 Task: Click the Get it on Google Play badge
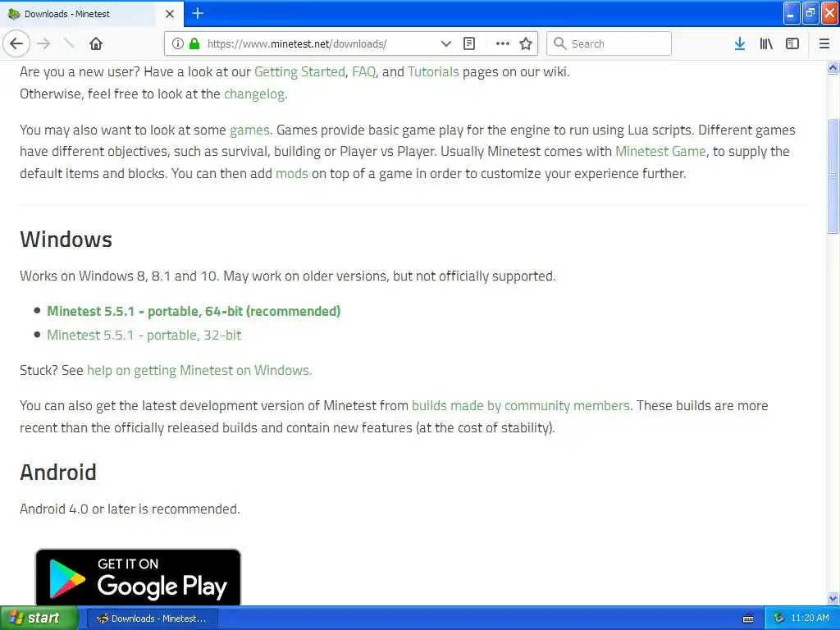(138, 577)
